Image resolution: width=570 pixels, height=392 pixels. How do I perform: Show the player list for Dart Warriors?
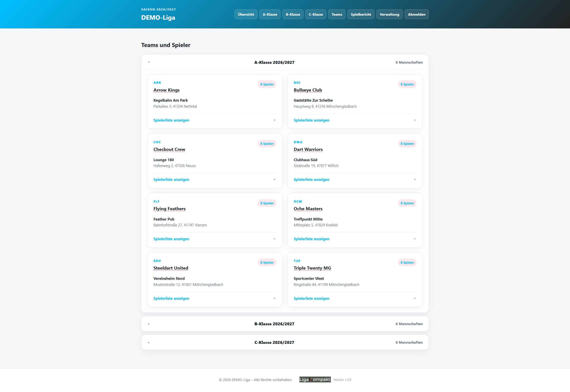355,180
